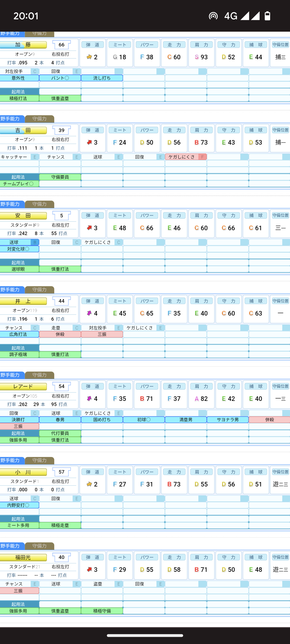
Task: Tap the yellow trajectory arrow for 小川
Action: (x=89, y=484)
